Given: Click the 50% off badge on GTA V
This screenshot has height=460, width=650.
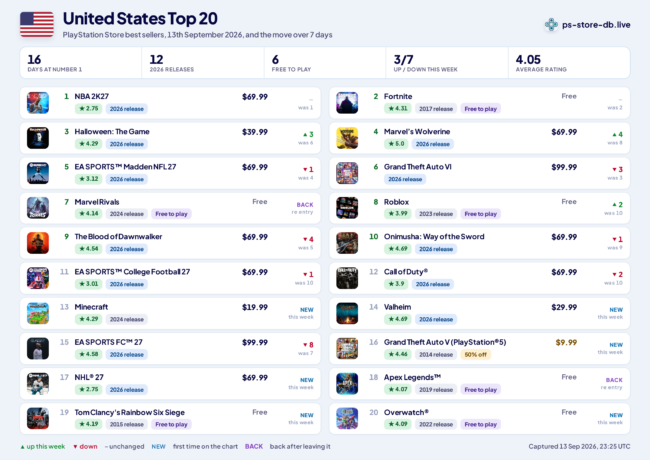Looking at the screenshot, I should click(x=475, y=354).
